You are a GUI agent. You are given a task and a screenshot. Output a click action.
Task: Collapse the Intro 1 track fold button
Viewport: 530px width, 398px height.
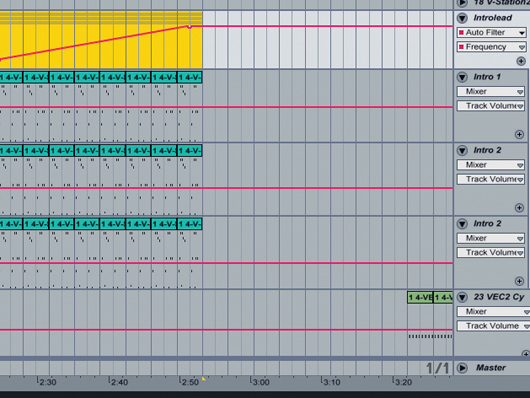(x=462, y=77)
